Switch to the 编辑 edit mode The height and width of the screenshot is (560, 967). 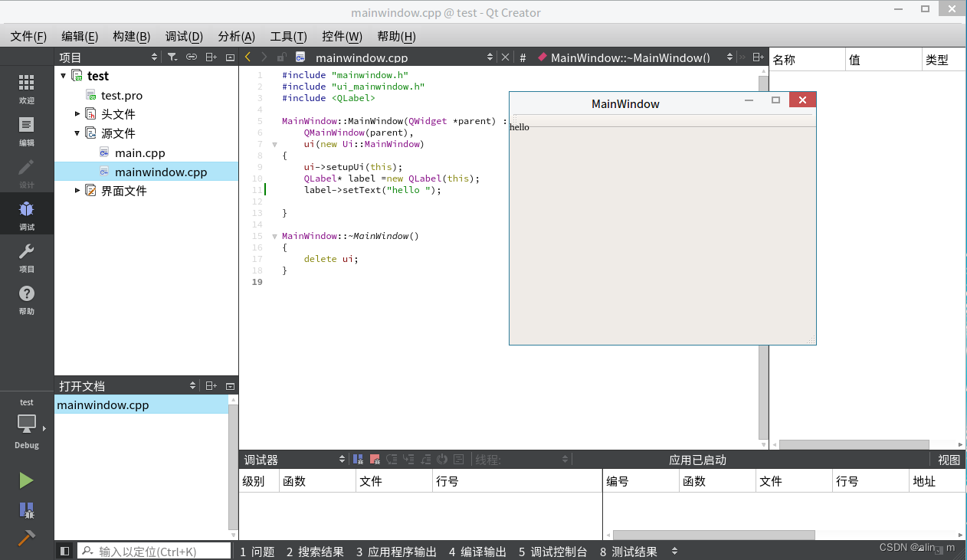(x=27, y=131)
